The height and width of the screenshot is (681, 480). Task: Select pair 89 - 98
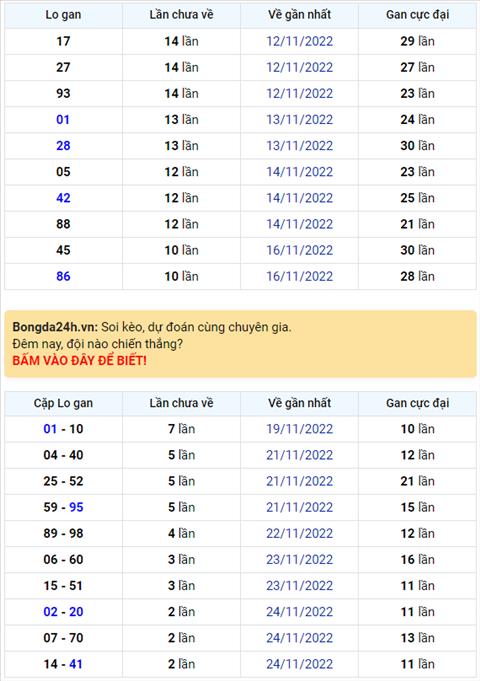point(63,533)
